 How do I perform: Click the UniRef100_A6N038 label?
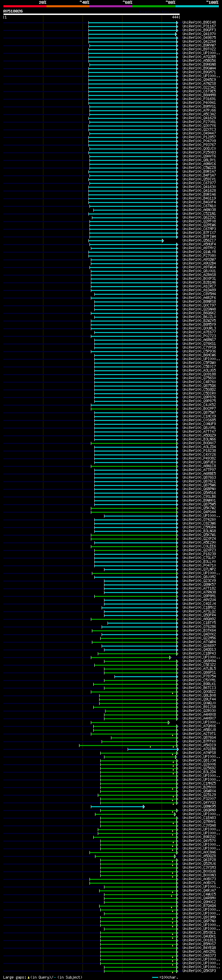[x=199, y=210]
